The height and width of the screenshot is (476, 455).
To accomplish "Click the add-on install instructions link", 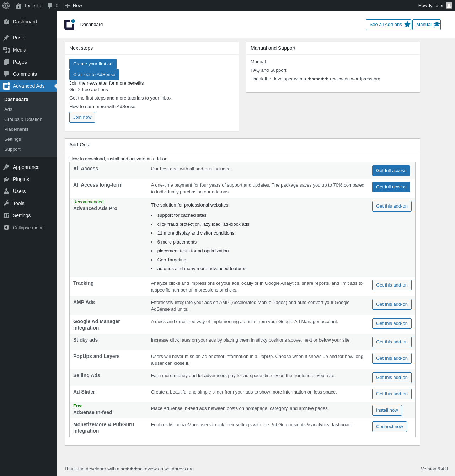I will (x=119, y=159).
